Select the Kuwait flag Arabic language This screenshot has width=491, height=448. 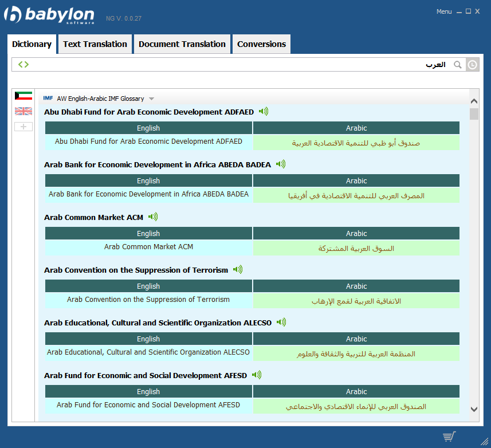coord(23,96)
